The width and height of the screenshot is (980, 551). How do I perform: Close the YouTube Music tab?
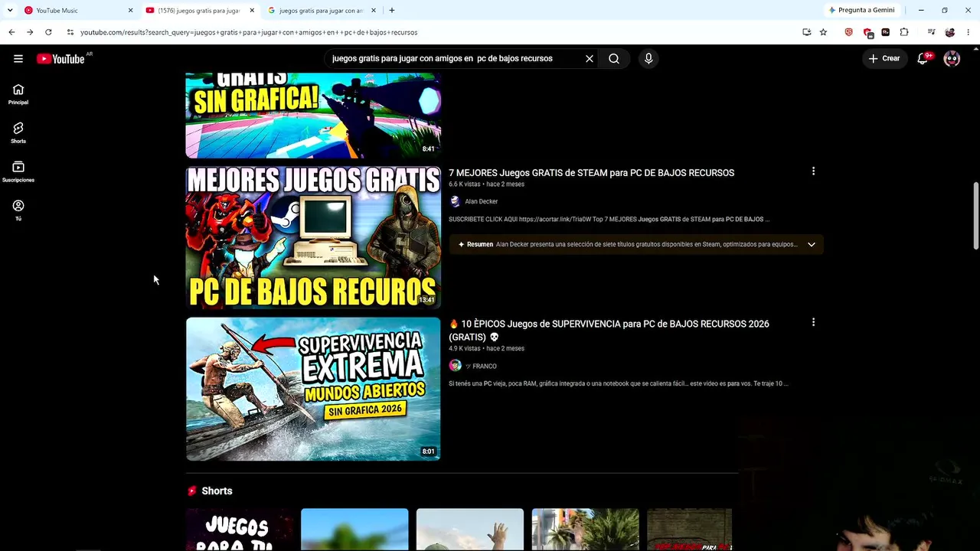pyautogui.click(x=130, y=11)
